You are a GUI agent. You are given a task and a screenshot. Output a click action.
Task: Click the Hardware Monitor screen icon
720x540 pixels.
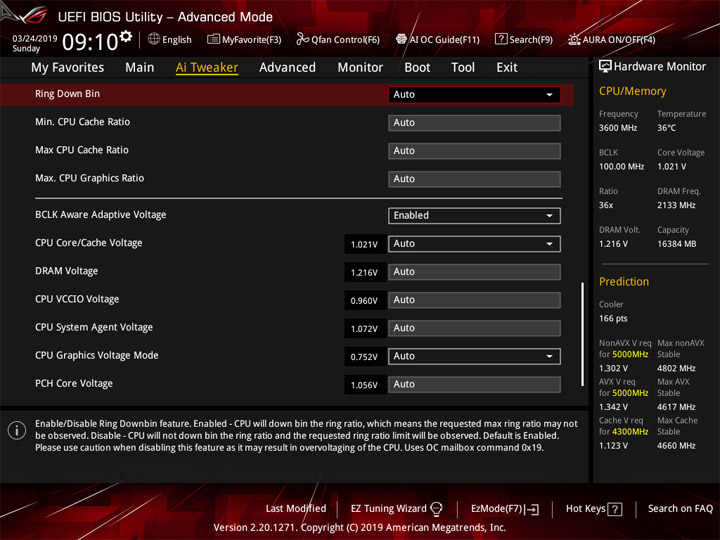(x=605, y=66)
